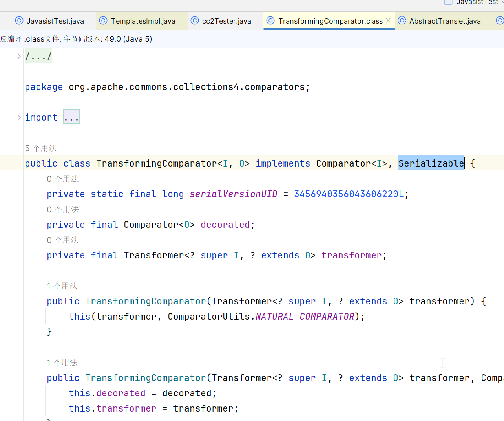The image size is (504, 421).
Task: Click "1 个用法" above the single-argument constructor
Action: coord(62,286)
